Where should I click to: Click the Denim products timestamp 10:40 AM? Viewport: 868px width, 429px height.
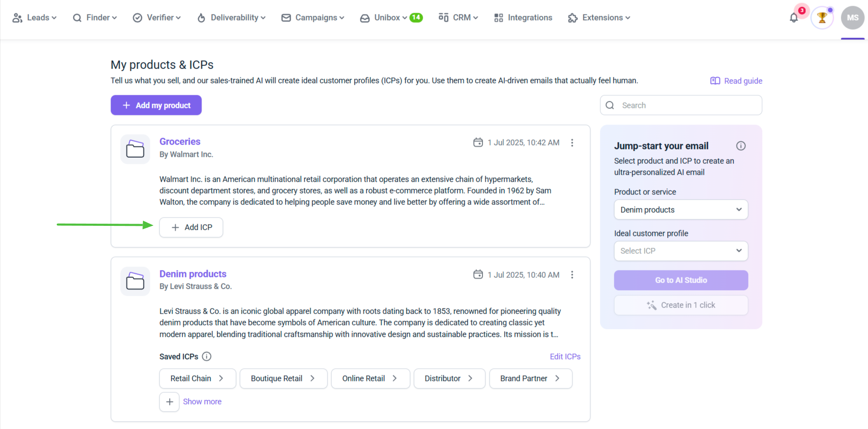click(523, 275)
